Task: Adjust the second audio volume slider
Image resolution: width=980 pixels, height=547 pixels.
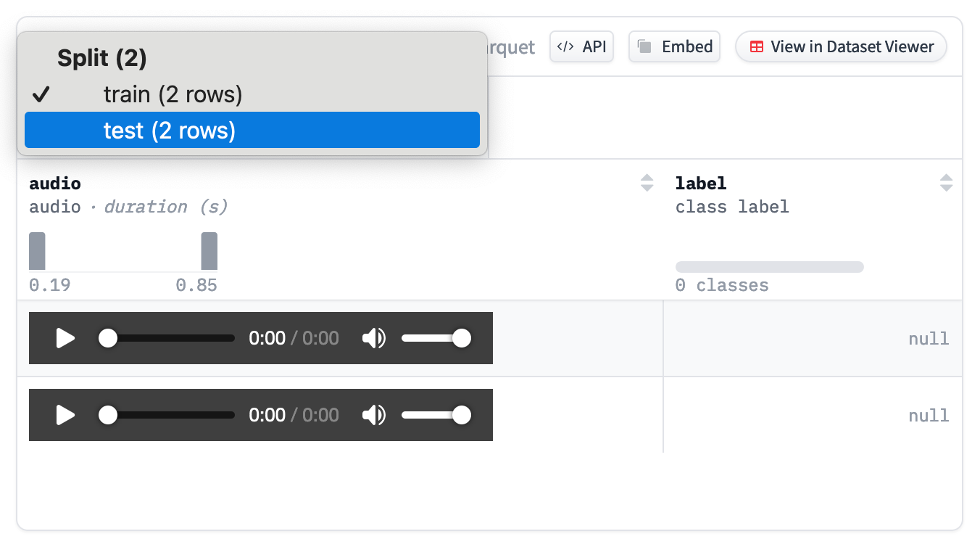Action: pos(435,415)
